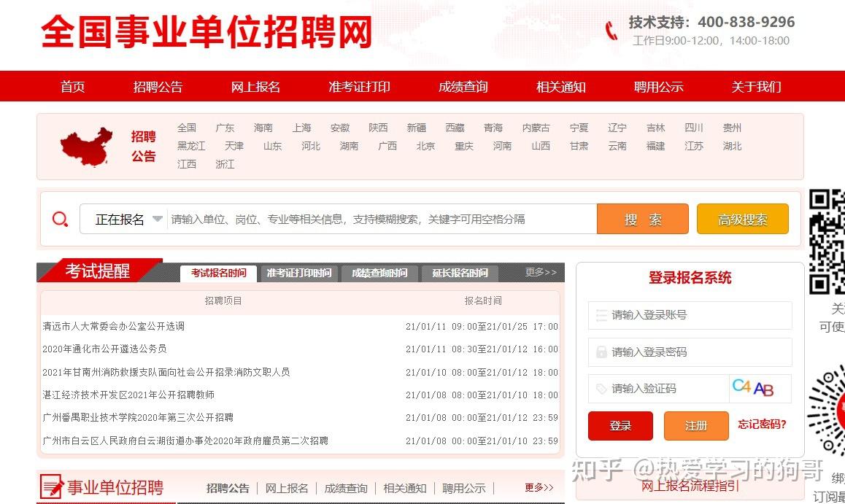Open 关于我们 navigation item

pyautogui.click(x=756, y=87)
